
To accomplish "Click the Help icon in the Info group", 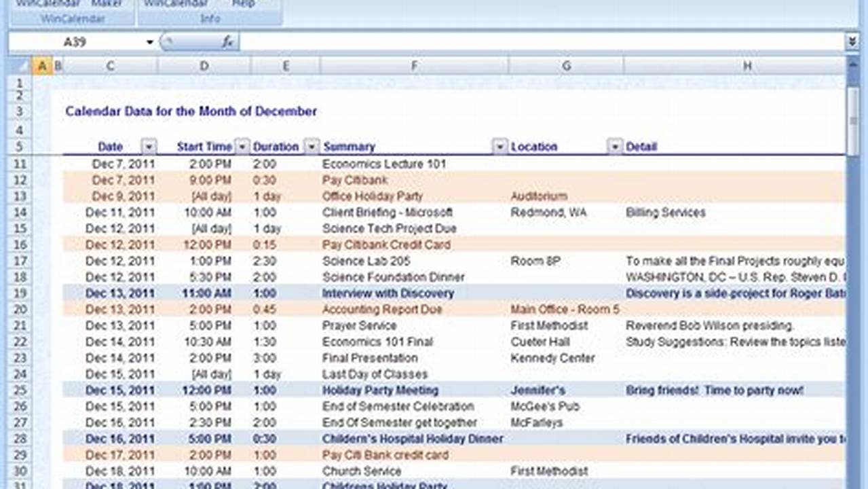I will 243,3.
